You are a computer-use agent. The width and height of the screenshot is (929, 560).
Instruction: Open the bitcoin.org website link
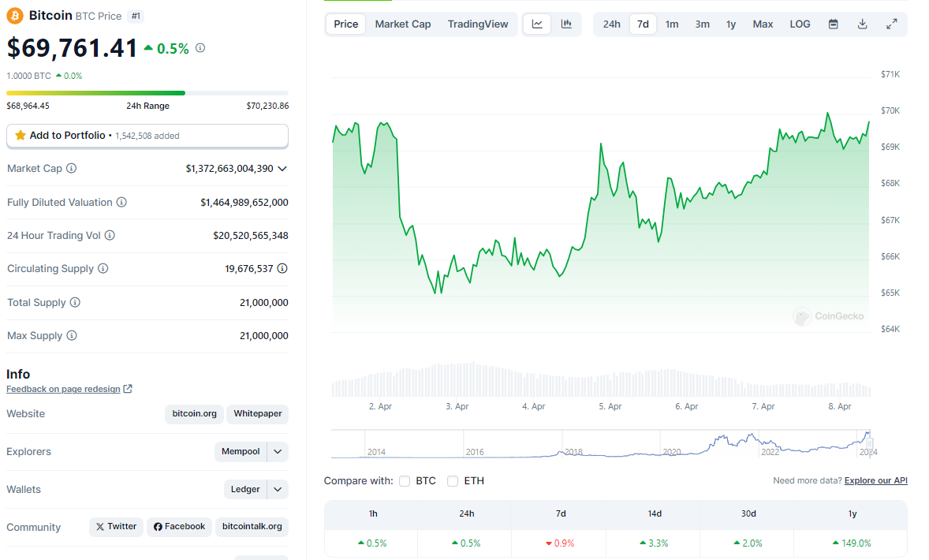point(194,413)
